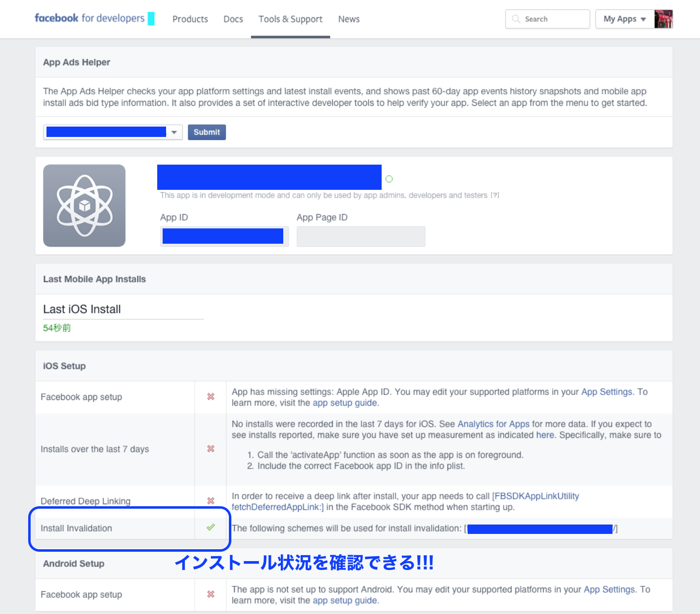Open the Docs menu
This screenshot has width=700, height=614.
click(233, 19)
